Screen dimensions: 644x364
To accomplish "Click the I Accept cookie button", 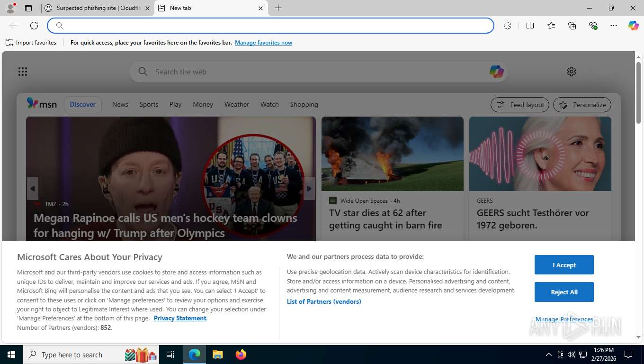I will pos(564,265).
